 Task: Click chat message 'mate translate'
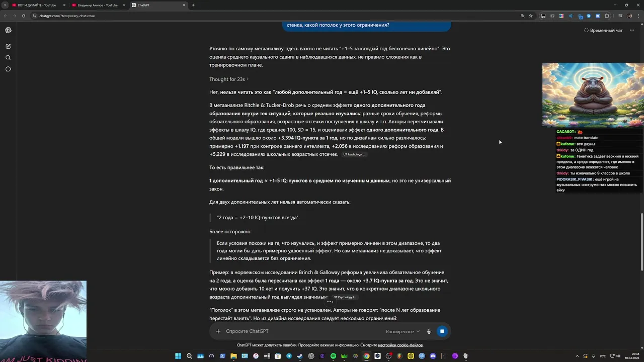[x=586, y=138]
